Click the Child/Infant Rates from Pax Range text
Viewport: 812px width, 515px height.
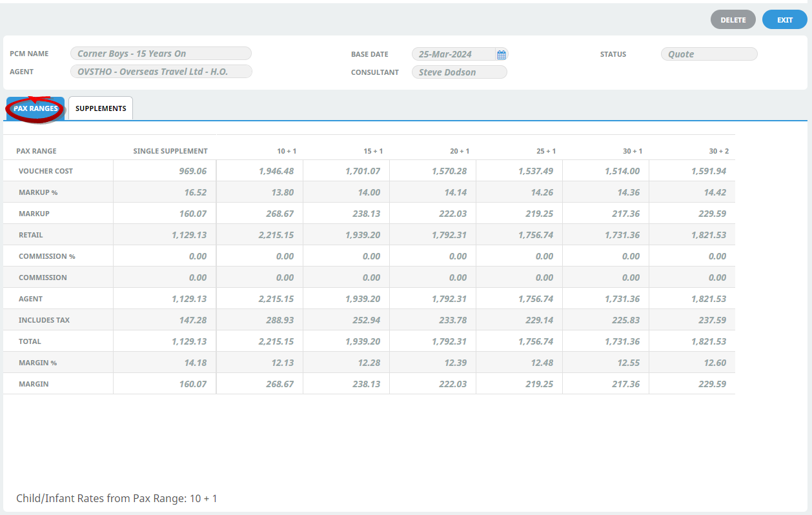tap(117, 499)
